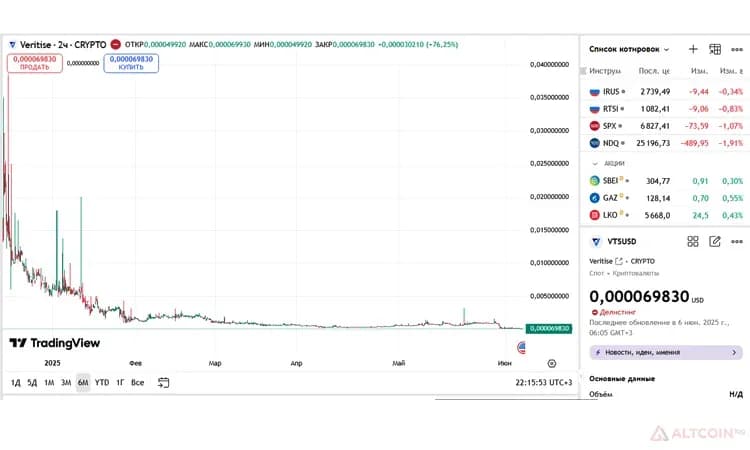Image resolution: width=750 pixels, height=450 pixels.
Task: Collapse the акции section in the watchlist
Action: pos(595,164)
